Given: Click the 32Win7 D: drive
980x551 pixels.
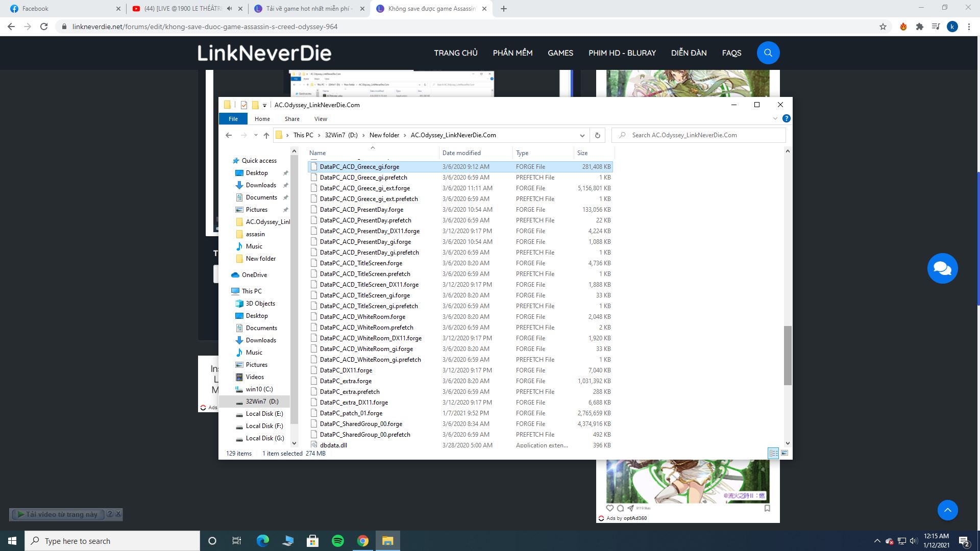Looking at the screenshot, I should click(x=262, y=401).
